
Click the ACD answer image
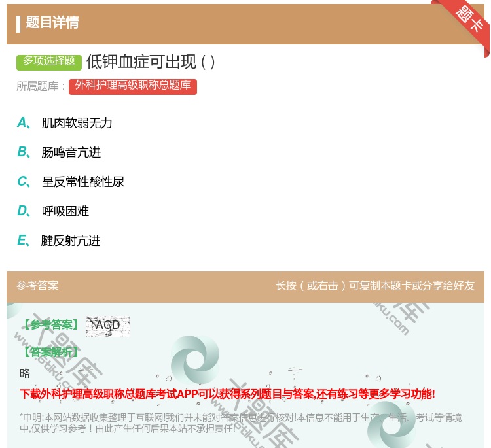(x=108, y=325)
